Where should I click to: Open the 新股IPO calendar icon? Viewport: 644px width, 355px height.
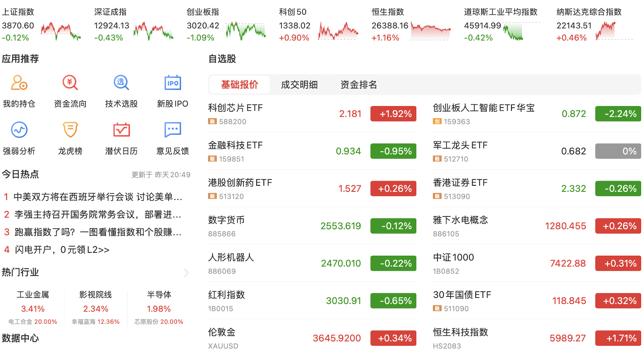pyautogui.click(x=173, y=83)
